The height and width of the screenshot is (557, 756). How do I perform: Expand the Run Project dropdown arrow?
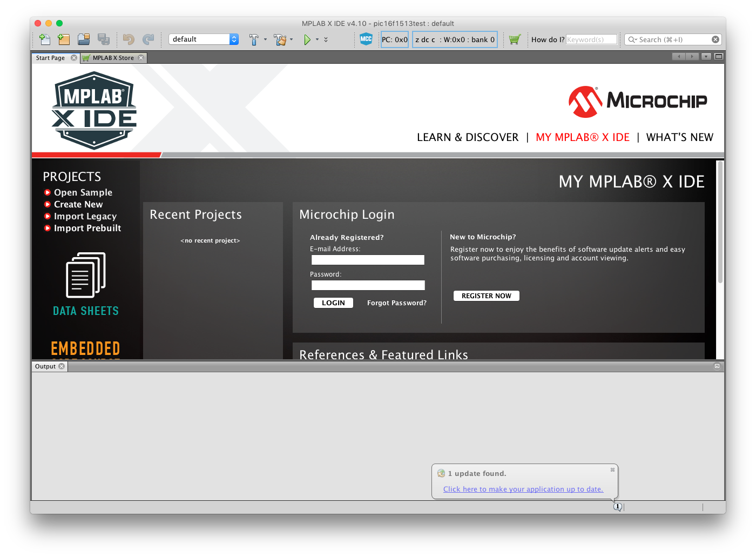click(x=317, y=39)
